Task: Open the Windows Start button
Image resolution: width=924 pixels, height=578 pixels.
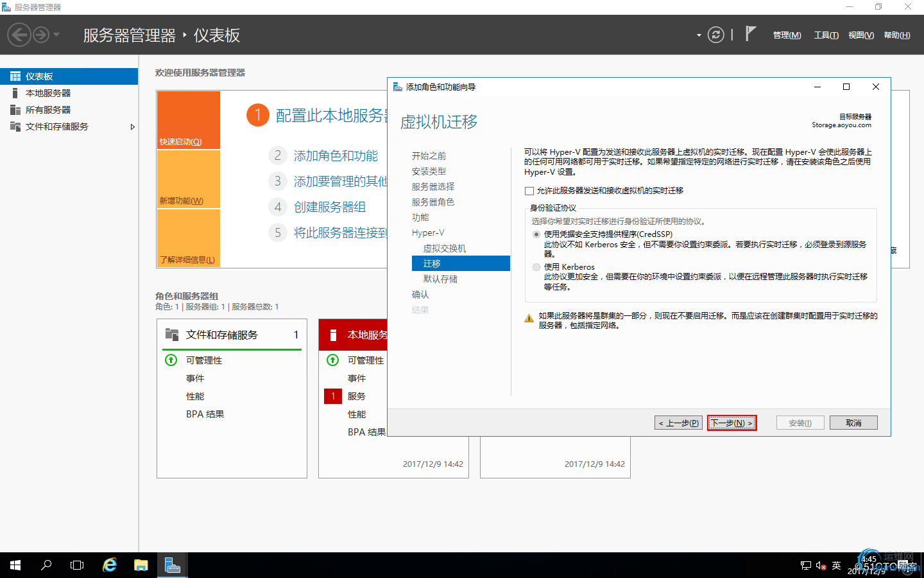Action: pyautogui.click(x=15, y=565)
